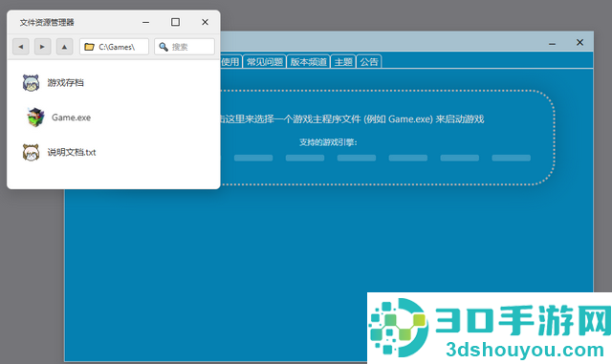The width and height of the screenshot is (612, 364).
Task: Click the magnifier search icon
Action: pyautogui.click(x=164, y=47)
